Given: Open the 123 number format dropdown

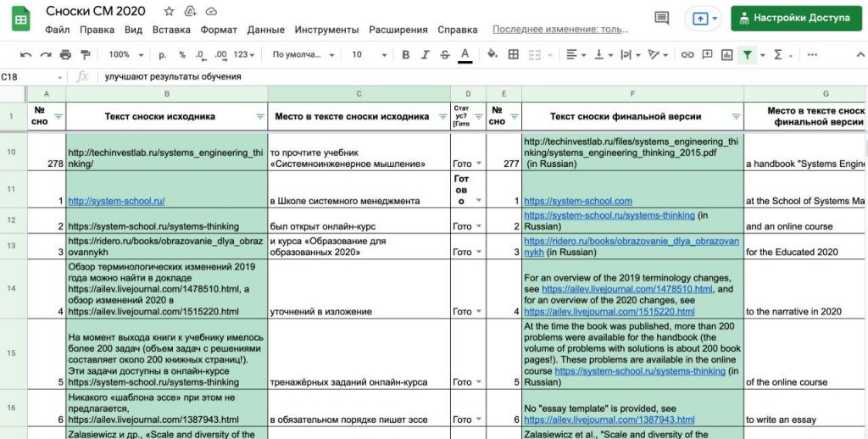Looking at the screenshot, I should (x=244, y=55).
